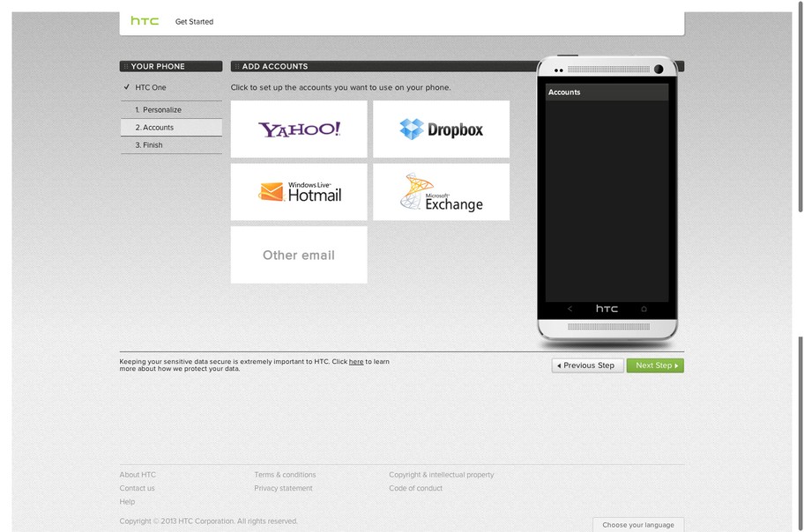Open the Get Started header link
Image resolution: width=804 pixels, height=532 pixels.
click(x=194, y=21)
